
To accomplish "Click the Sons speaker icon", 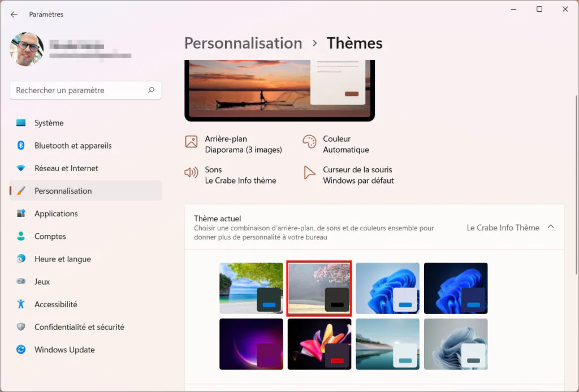I will pyautogui.click(x=191, y=172).
